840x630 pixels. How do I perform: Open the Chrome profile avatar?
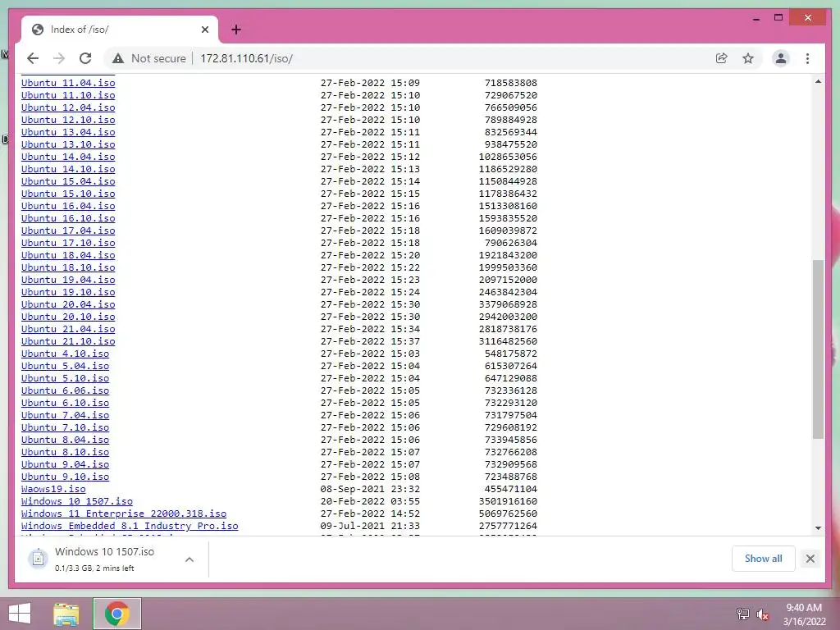(x=781, y=58)
